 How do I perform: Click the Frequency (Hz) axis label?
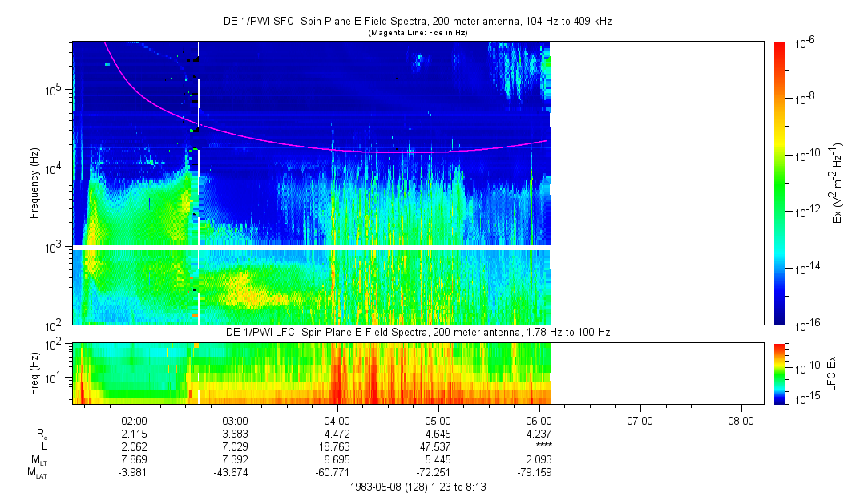click(x=34, y=184)
